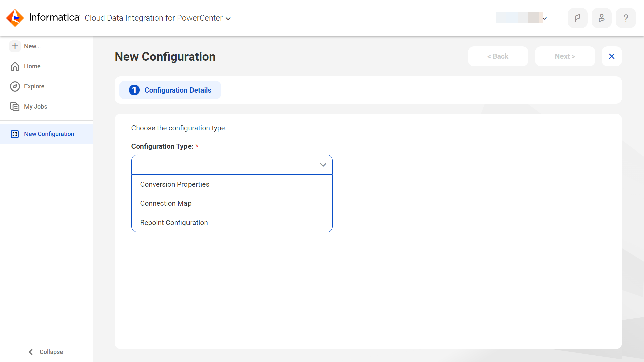The width and height of the screenshot is (644, 362).
Task: Click the New... plus icon
Action: click(15, 46)
